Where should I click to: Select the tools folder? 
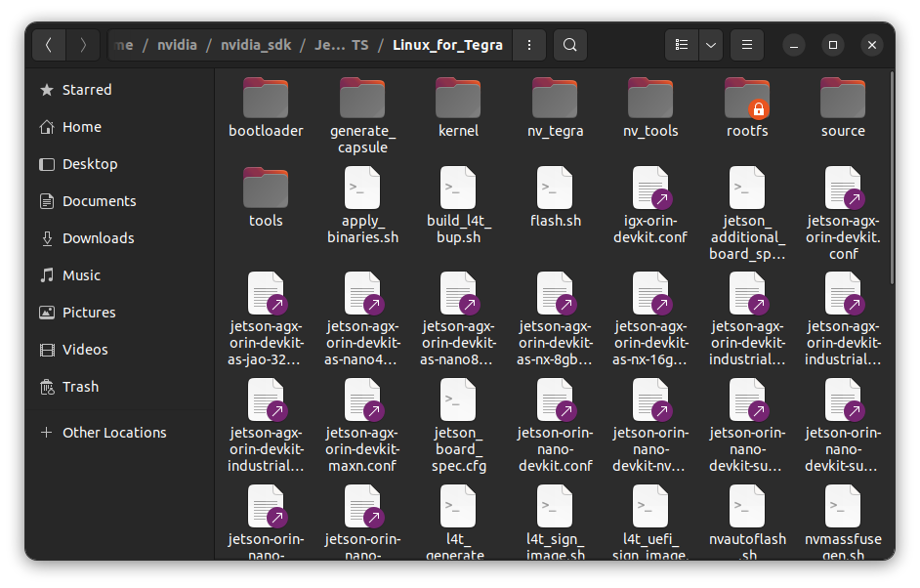[266, 197]
